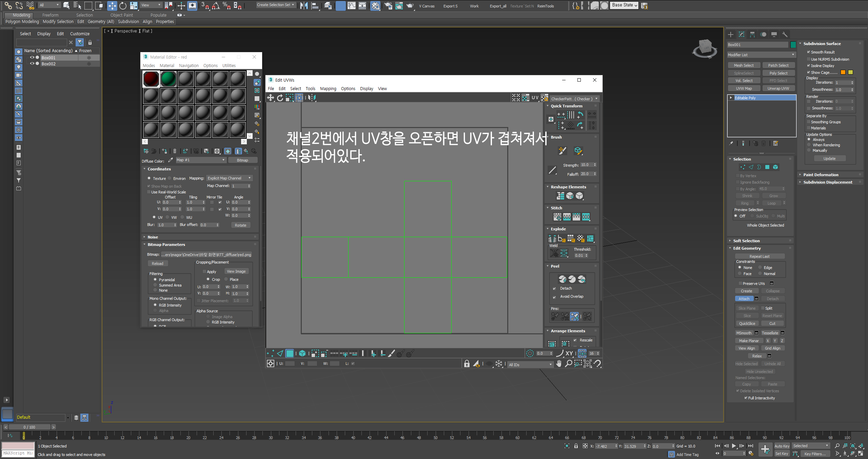The image size is (868, 459).
Task: Hide Box002 using its eye icon
Action: 32,64
